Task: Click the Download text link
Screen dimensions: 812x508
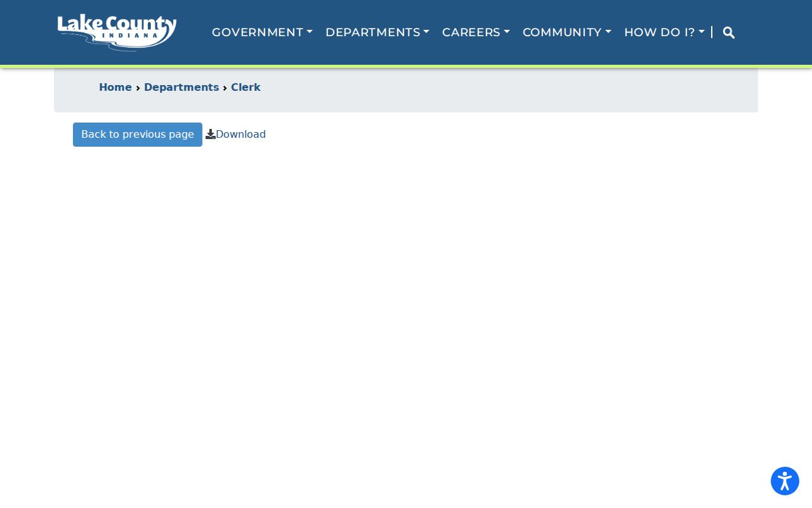Action: [240, 135]
